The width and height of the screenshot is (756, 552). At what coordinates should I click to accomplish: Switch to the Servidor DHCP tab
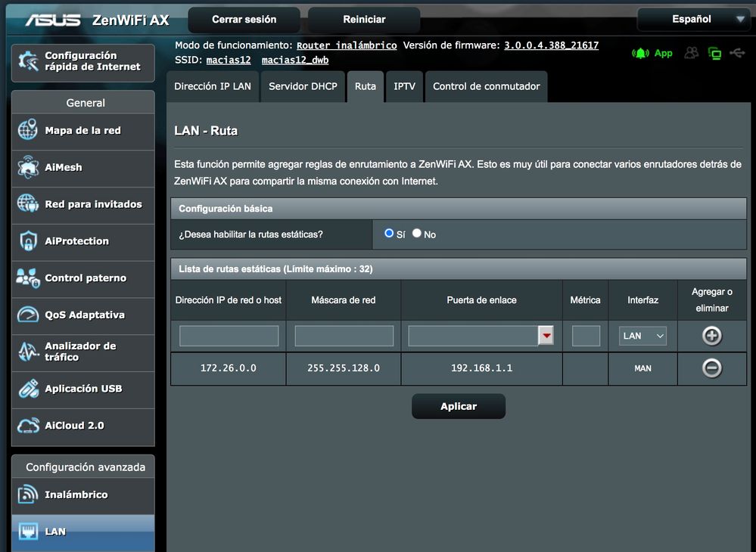[x=303, y=86]
